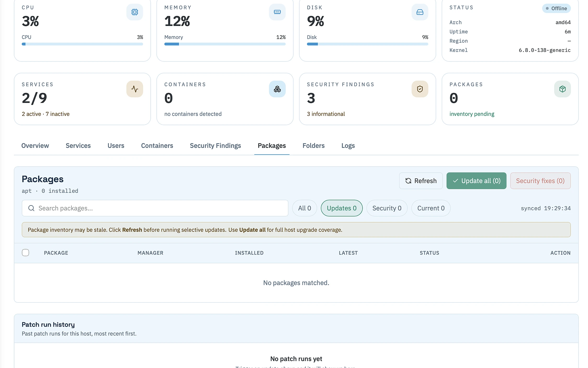Click 'no containers detected' text
This screenshot has height=368, width=588.
point(193,114)
